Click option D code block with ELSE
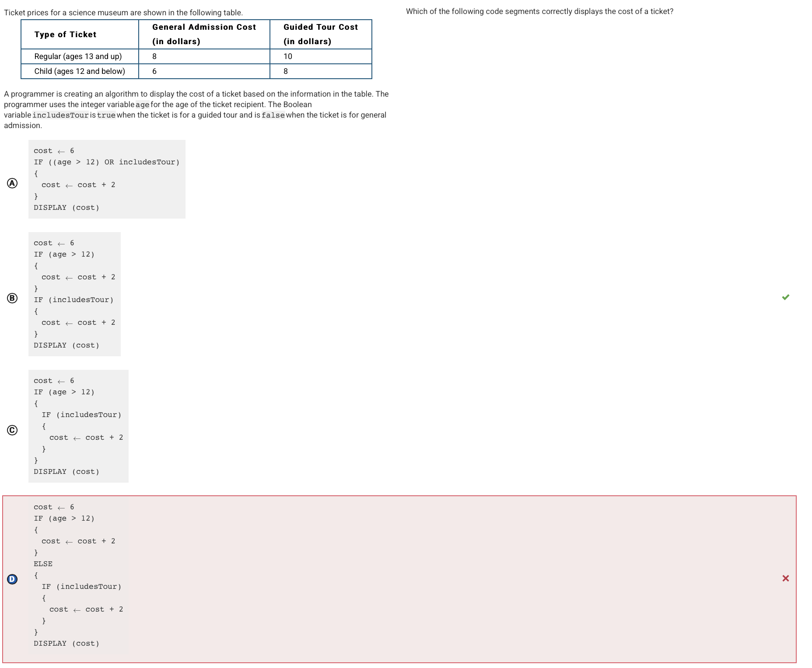The width and height of the screenshot is (812, 668). click(78, 575)
